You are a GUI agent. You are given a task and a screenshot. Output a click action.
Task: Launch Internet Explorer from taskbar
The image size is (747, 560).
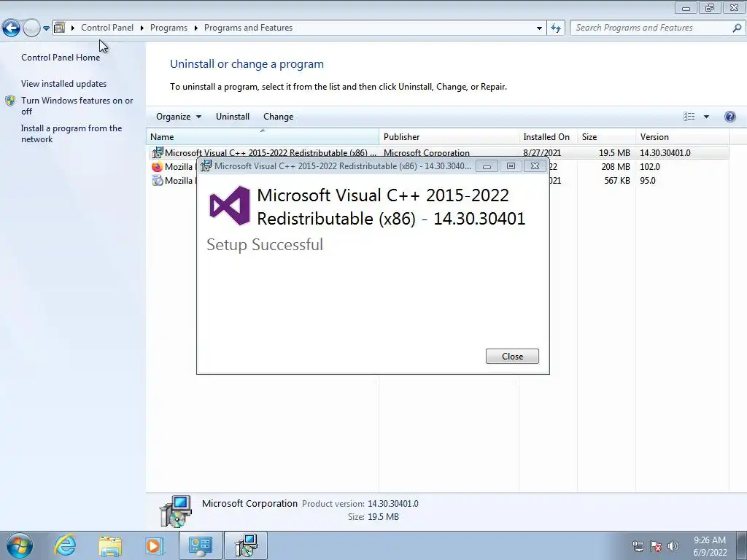(x=65, y=545)
